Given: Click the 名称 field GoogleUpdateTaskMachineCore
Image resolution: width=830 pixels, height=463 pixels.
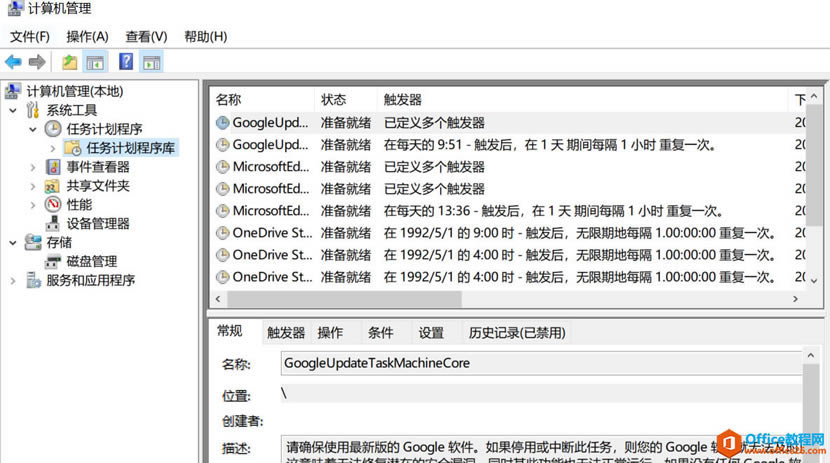Looking at the screenshot, I should [x=541, y=363].
